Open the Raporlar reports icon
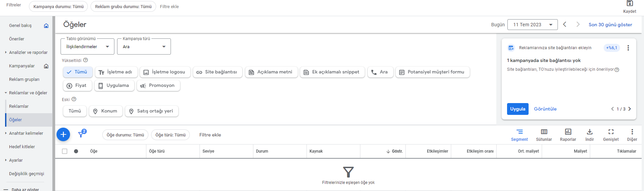 tap(568, 132)
